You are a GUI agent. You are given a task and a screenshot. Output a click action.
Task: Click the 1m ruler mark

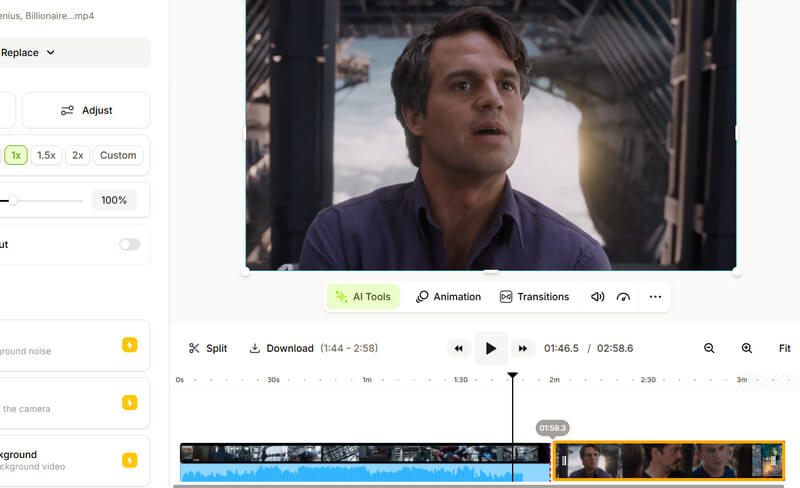(367, 380)
